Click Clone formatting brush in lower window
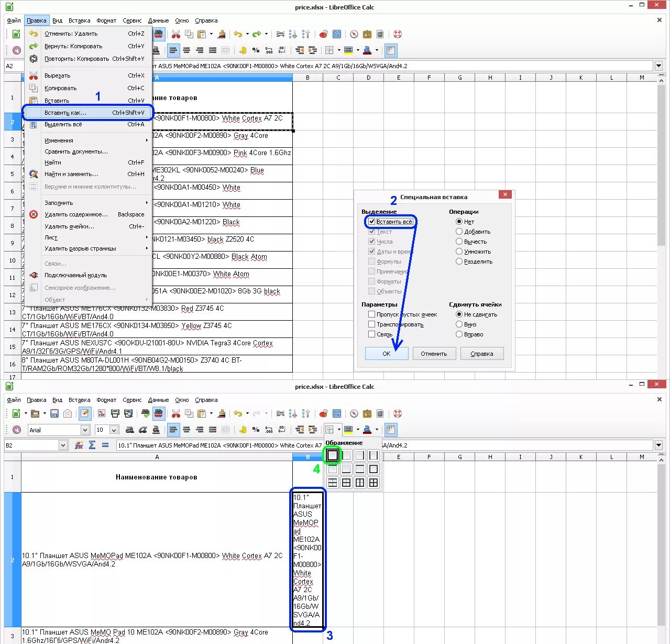The width and height of the screenshot is (670, 644). click(222, 413)
